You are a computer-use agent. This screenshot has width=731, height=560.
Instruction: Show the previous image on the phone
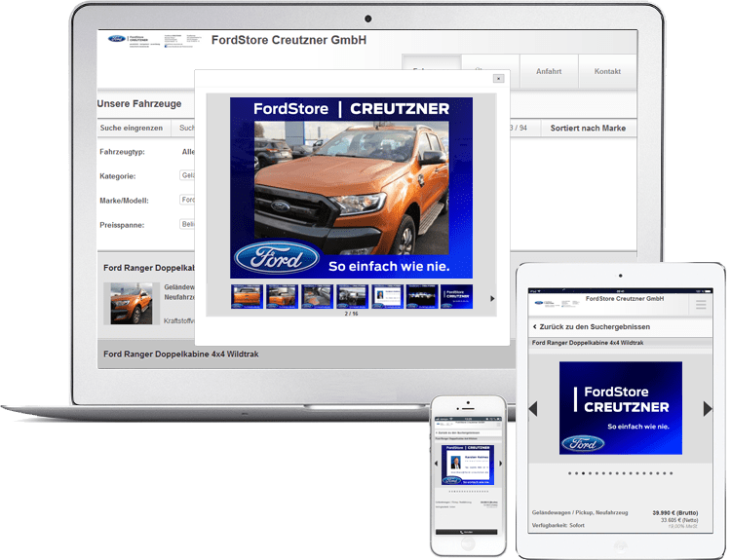pyautogui.click(x=436, y=464)
